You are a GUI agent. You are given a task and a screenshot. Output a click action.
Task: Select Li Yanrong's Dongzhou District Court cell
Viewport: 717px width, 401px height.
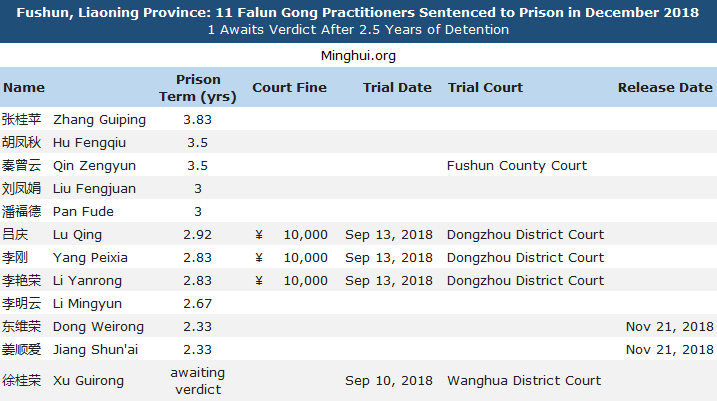[525, 280]
